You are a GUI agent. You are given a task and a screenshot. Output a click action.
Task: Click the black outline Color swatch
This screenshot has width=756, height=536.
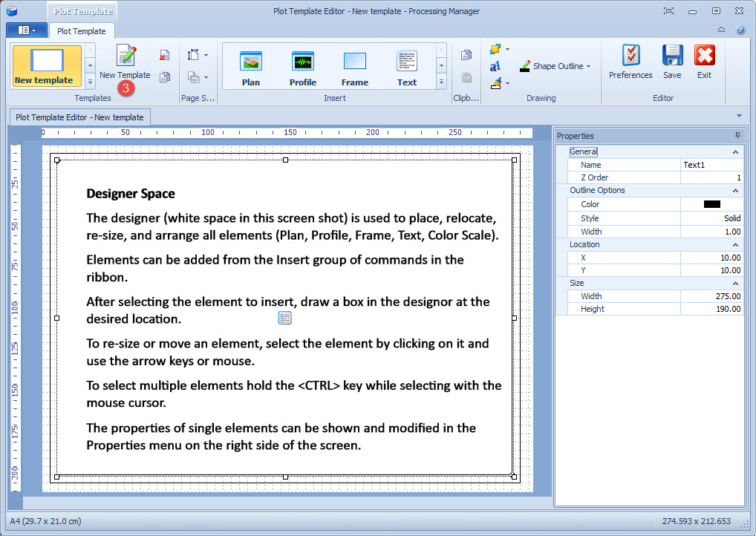coord(711,204)
